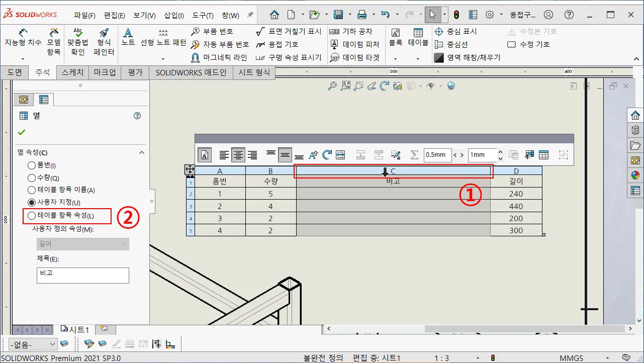Open the Blocks (블록) tool
This screenshot has width=644, height=363.
(x=395, y=37)
